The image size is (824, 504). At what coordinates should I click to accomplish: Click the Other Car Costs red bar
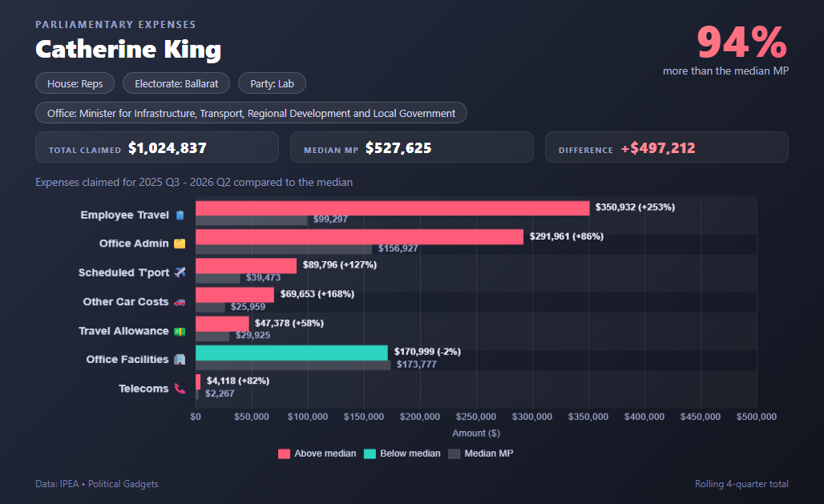pyautogui.click(x=235, y=295)
